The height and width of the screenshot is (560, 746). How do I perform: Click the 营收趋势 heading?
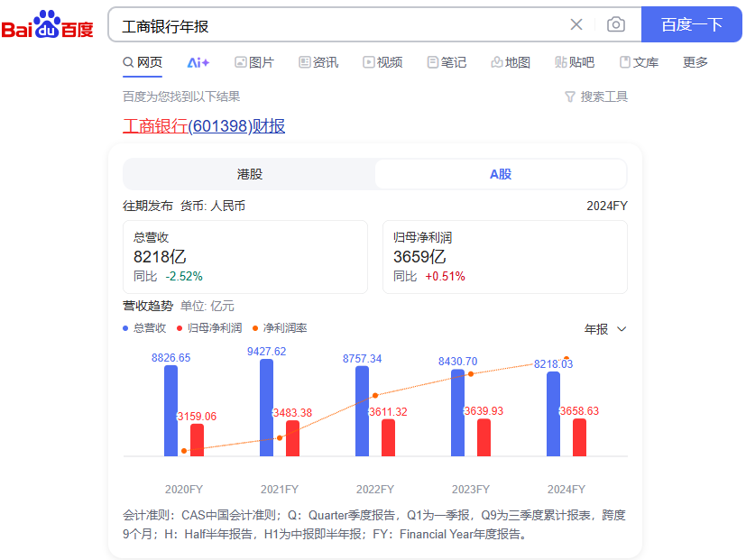point(148,306)
